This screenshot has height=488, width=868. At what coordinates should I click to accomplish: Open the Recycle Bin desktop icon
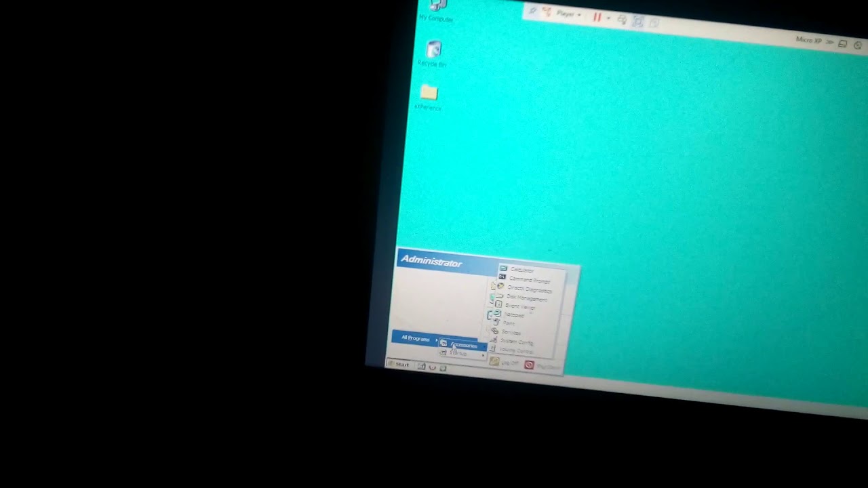coord(433,54)
